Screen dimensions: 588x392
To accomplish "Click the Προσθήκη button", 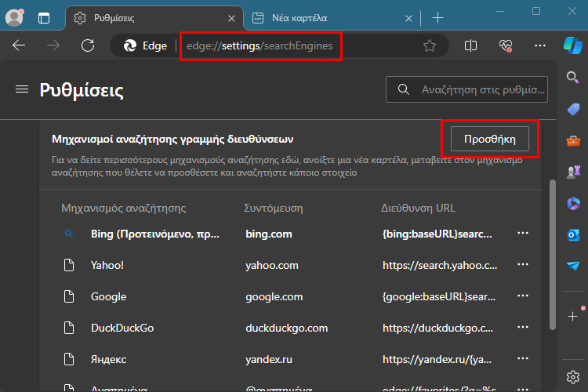I will 490,139.
